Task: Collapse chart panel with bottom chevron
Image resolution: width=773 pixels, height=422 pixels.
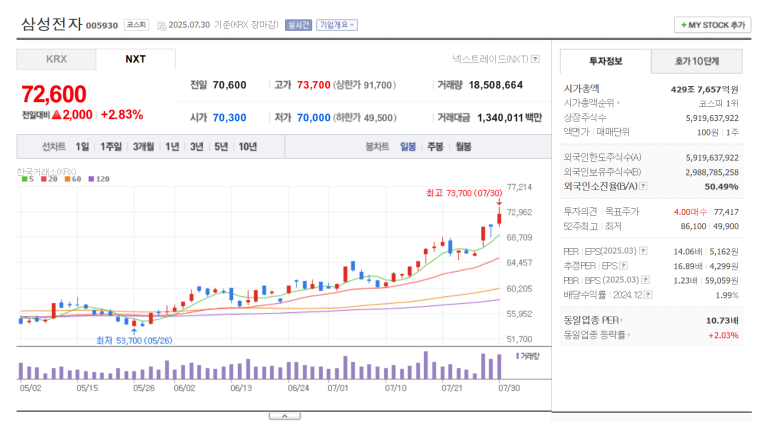Action: pyautogui.click(x=284, y=417)
